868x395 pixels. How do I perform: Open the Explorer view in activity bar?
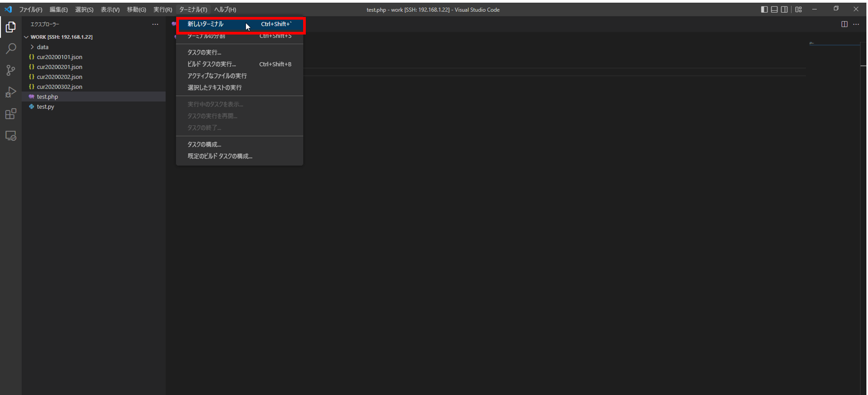pos(11,27)
